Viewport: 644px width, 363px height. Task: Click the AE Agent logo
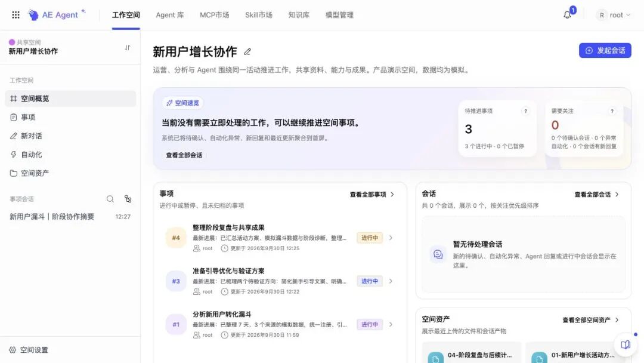pos(57,15)
